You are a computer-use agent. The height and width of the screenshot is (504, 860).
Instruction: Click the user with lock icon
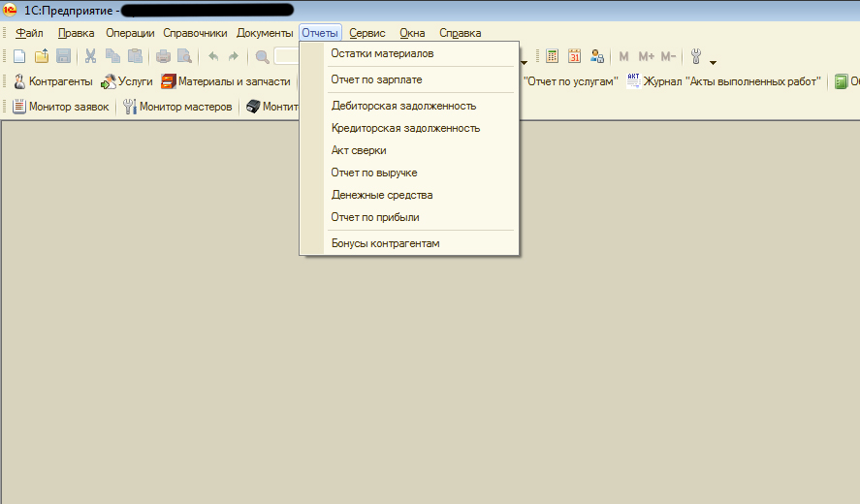[x=597, y=57]
